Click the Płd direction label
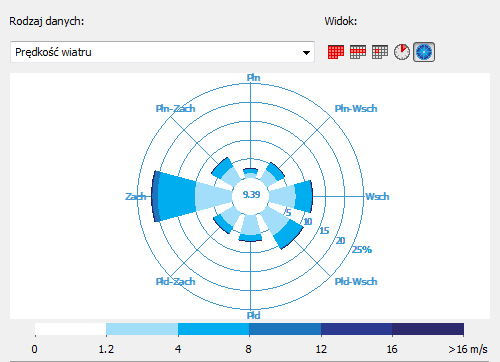 253,315
